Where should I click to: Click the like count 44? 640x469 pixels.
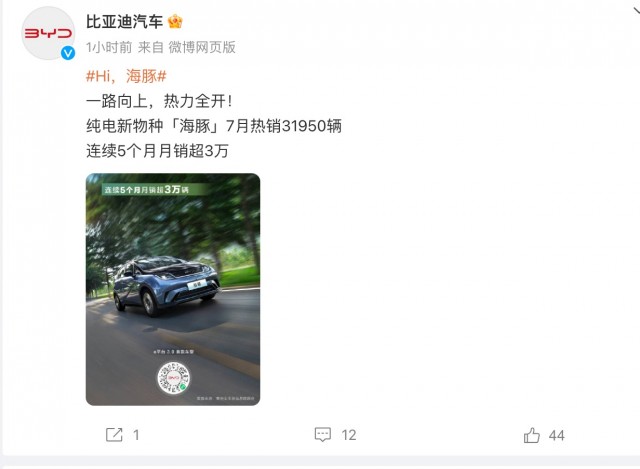(557, 436)
